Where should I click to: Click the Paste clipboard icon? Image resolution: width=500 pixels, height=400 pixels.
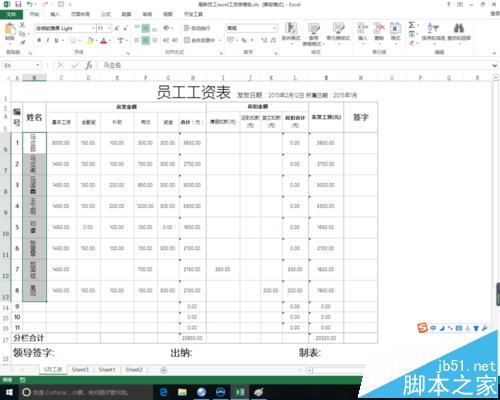pyautogui.click(x=10, y=29)
